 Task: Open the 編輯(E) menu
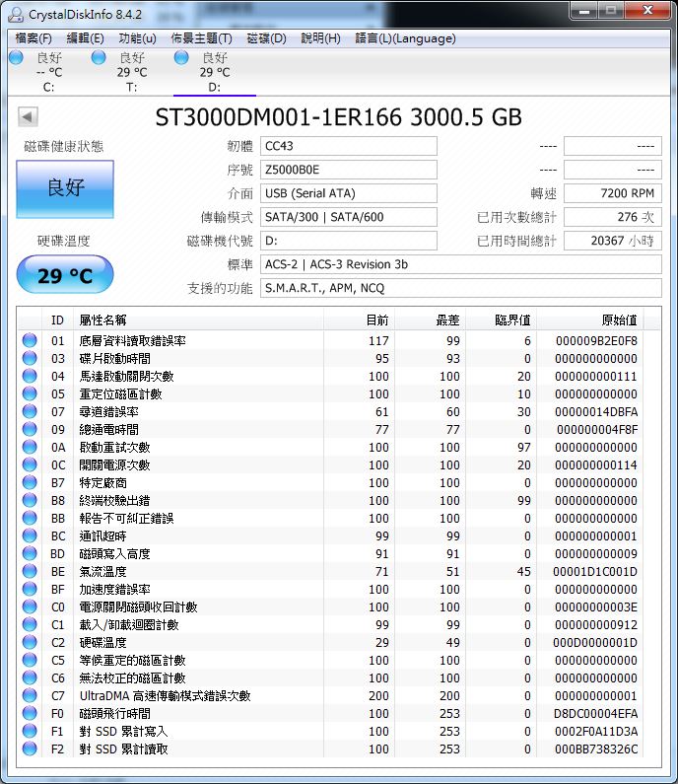pos(85,38)
